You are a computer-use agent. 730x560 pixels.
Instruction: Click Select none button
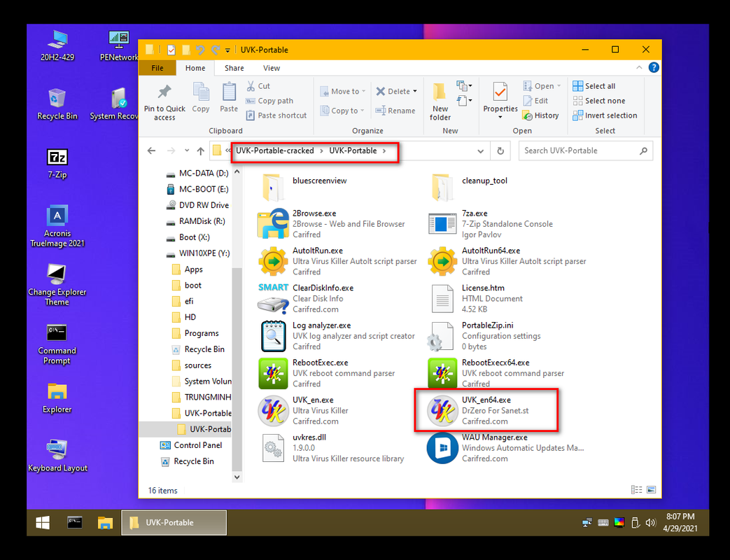tap(598, 101)
